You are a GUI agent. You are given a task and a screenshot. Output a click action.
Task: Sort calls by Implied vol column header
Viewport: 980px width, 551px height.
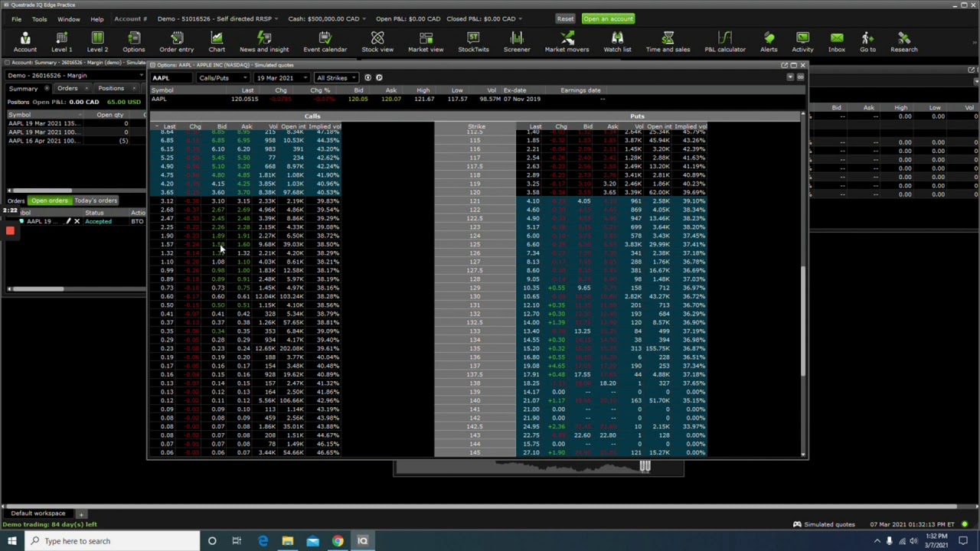pos(325,126)
